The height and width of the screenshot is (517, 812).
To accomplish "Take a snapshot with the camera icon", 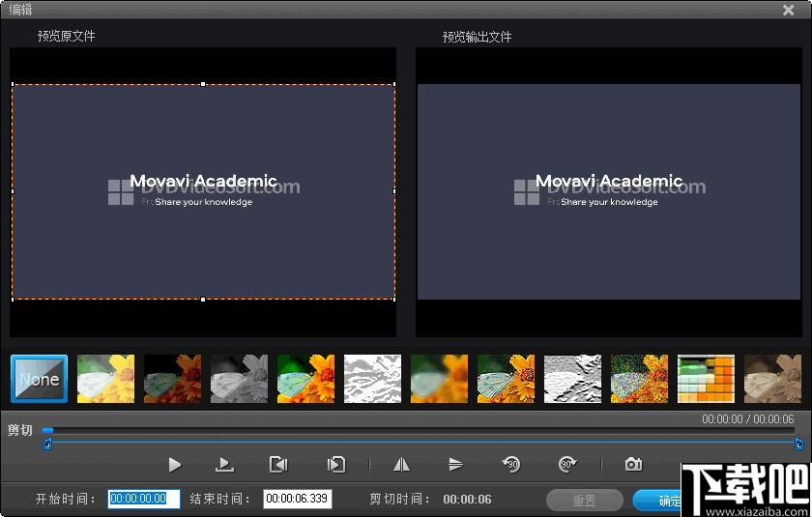I will [633, 464].
